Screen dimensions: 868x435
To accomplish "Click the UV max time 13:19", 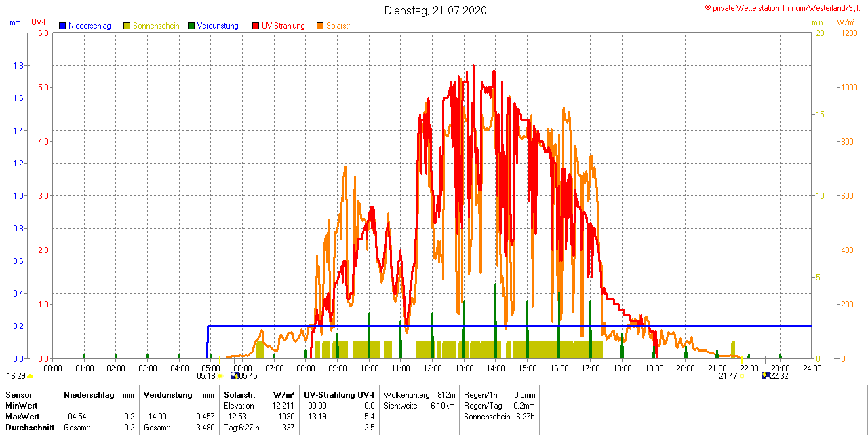I will coord(317,417).
